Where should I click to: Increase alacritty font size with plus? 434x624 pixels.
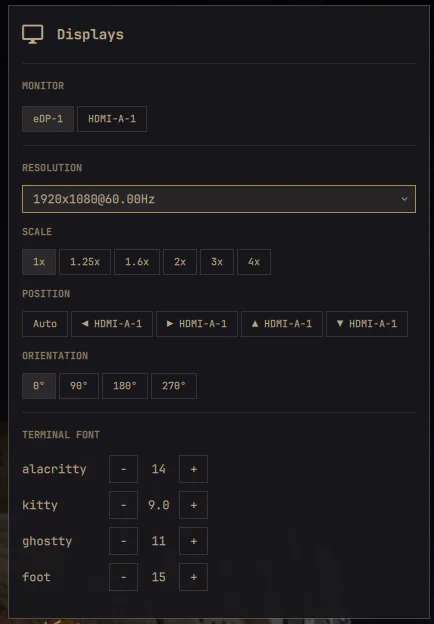[x=193, y=469]
